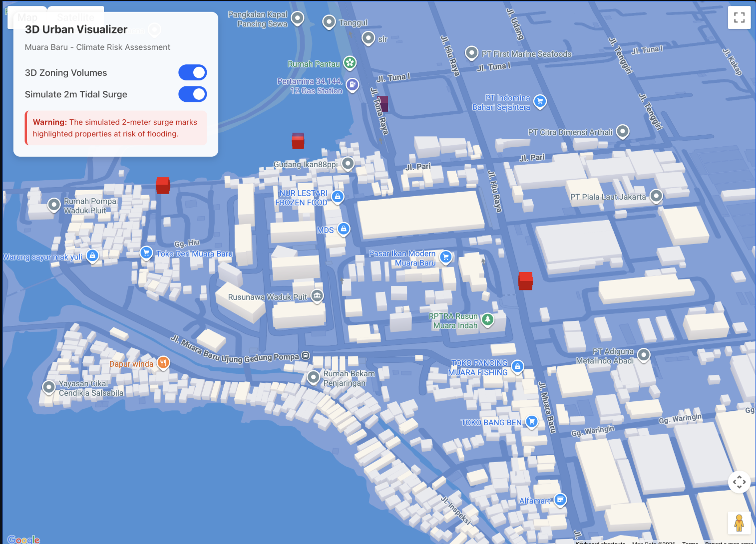Viewport: 756px width, 544px height.
Task: Click the Rumah Pantau park marker
Action: (x=350, y=63)
